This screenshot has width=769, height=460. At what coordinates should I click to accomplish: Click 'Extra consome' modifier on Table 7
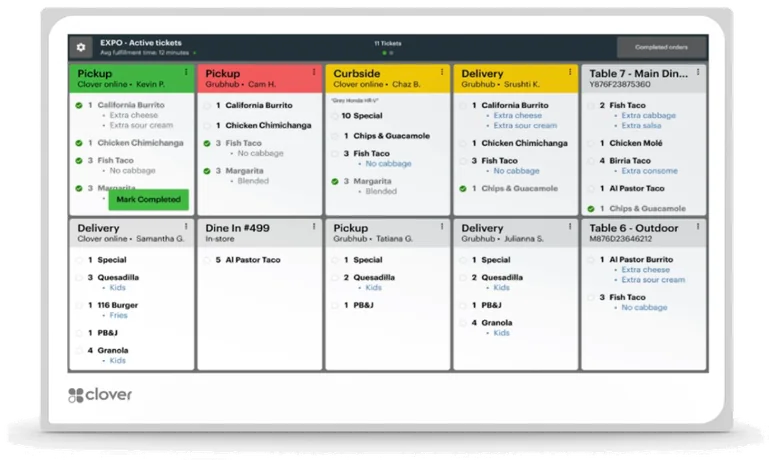point(649,171)
